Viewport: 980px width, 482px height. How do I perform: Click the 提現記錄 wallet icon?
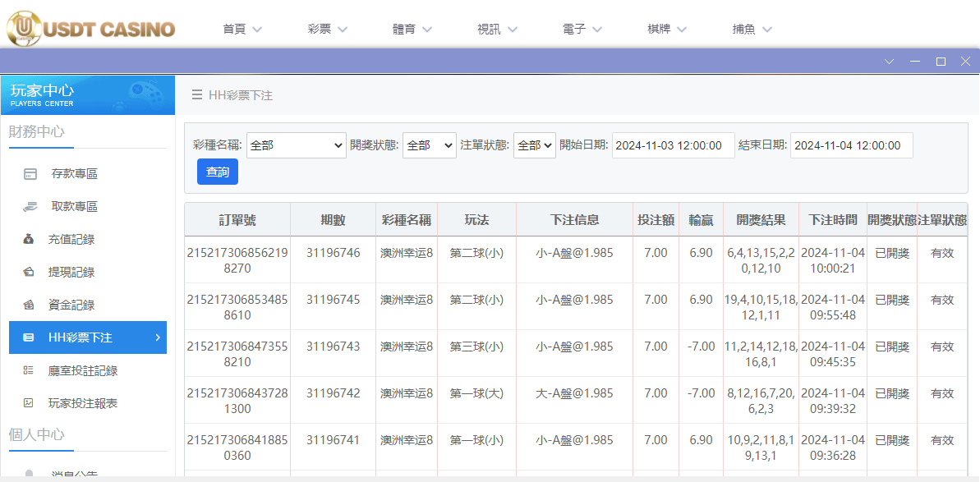tap(27, 272)
